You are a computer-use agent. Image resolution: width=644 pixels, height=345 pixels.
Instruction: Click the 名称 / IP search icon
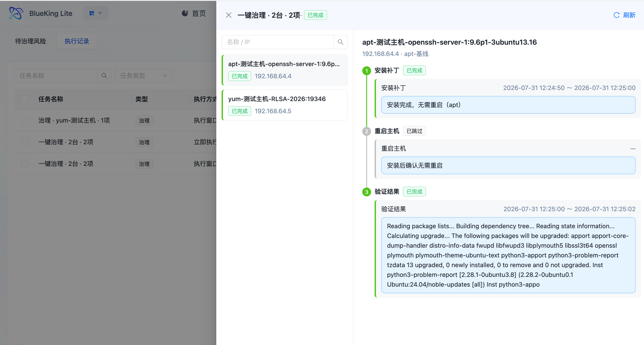tap(341, 42)
